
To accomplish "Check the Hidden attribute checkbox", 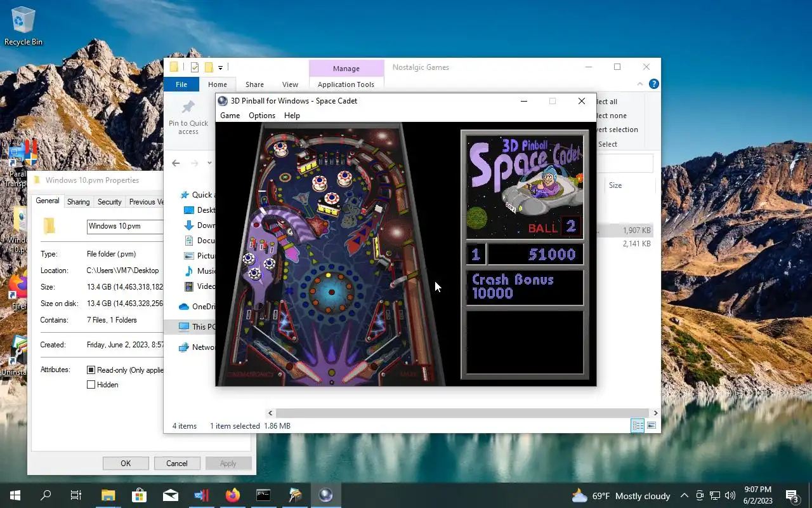I will [x=91, y=385].
